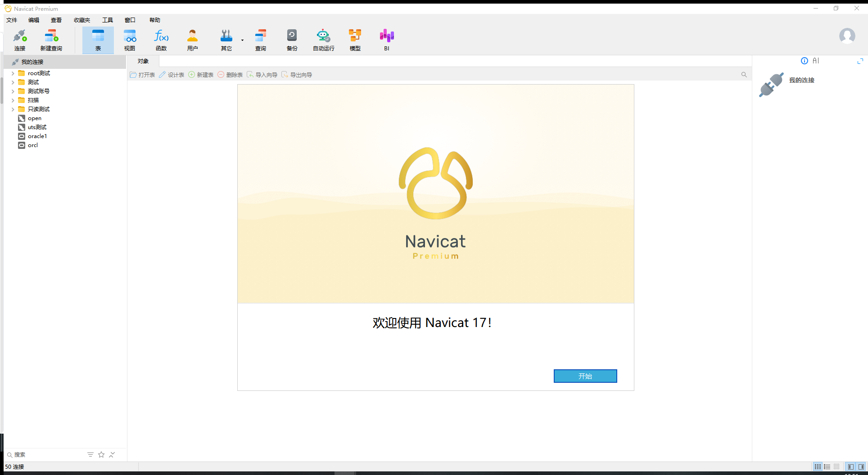Viewport: 868px width, 475px height.
Task: Open the 其它 dropdown arrow
Action: coord(242,40)
